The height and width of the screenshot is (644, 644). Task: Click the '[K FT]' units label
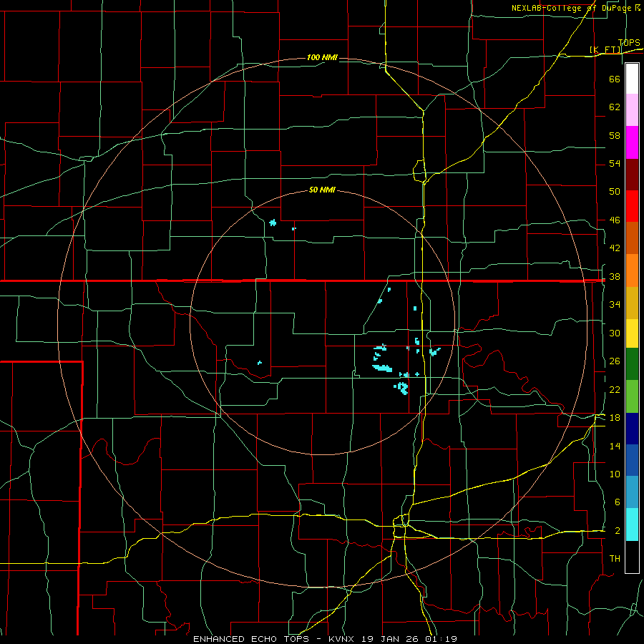(x=605, y=49)
